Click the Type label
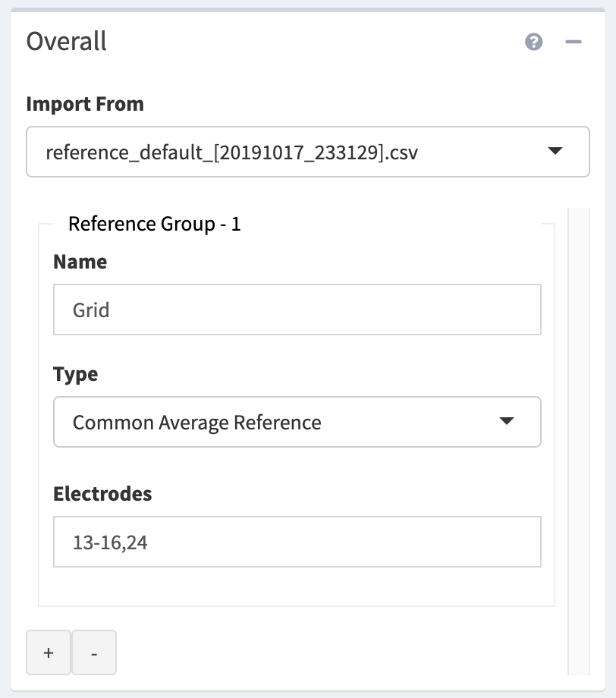 coord(76,374)
